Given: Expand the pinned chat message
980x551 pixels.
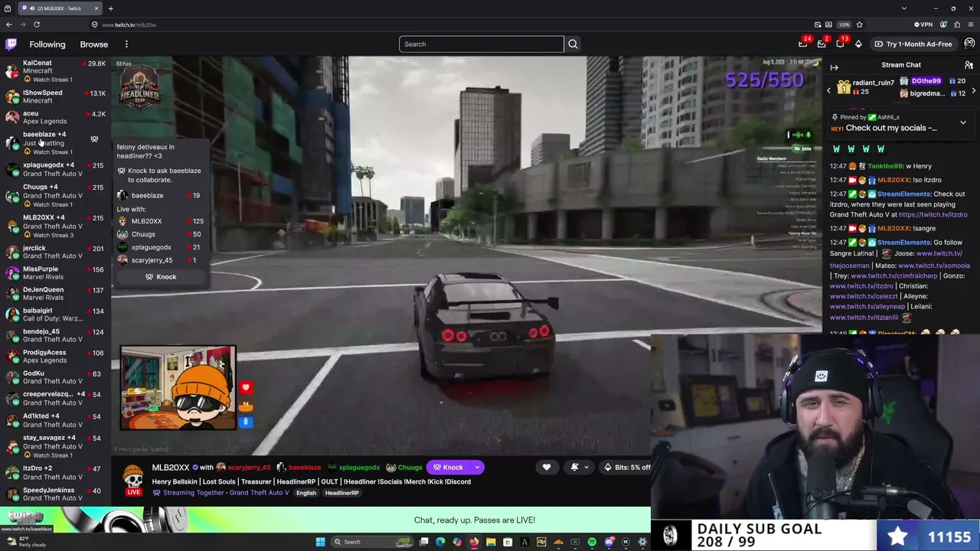Looking at the screenshot, I should point(963,122).
